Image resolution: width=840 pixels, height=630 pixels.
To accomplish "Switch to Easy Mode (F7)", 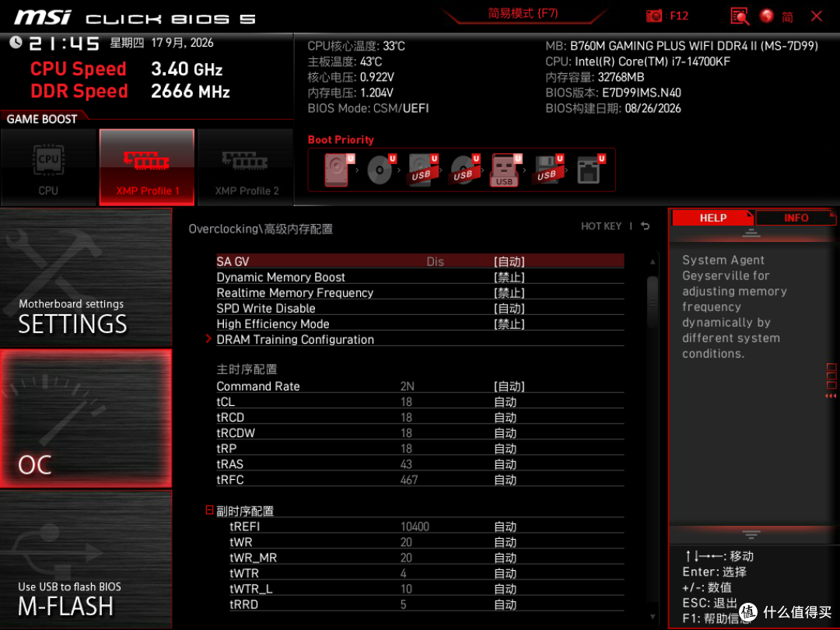I will coord(523,13).
